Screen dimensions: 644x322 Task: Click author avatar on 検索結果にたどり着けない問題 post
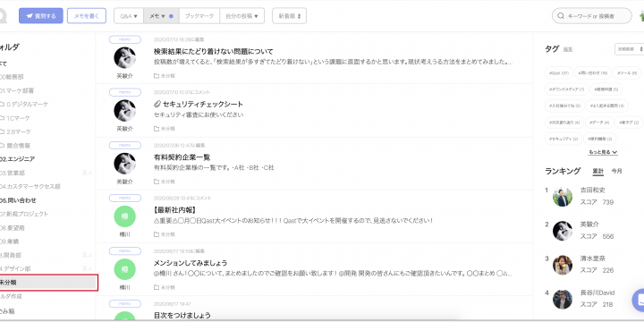point(125,58)
